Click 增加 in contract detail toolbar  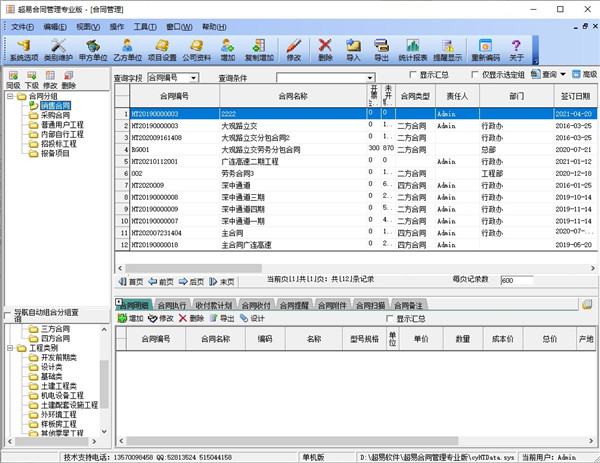(130, 318)
